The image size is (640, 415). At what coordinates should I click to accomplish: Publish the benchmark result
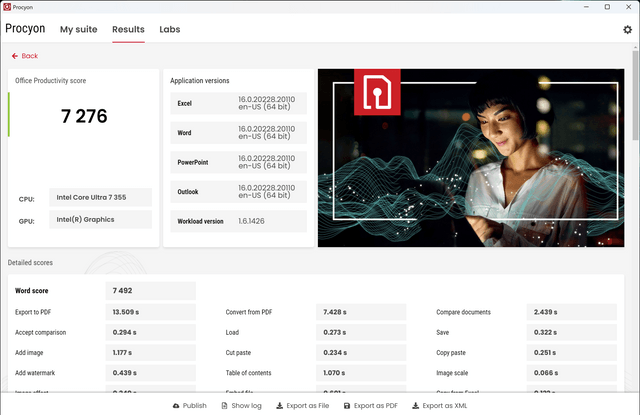pyautogui.click(x=190, y=406)
